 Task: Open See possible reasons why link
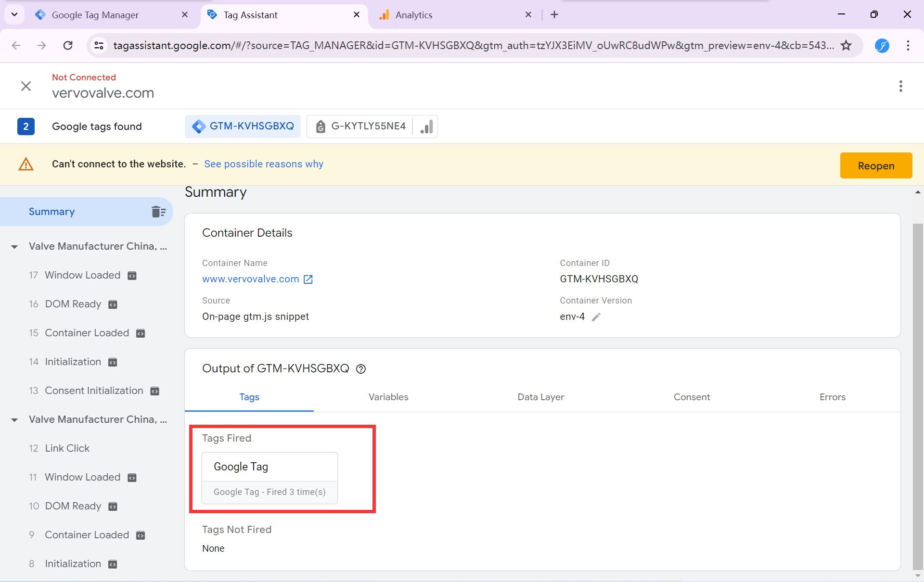click(264, 164)
